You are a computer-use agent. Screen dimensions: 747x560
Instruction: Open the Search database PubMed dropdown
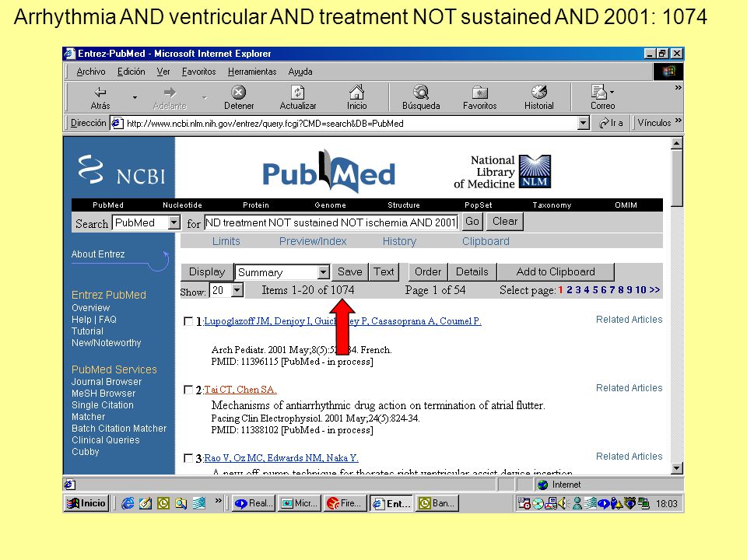174,222
